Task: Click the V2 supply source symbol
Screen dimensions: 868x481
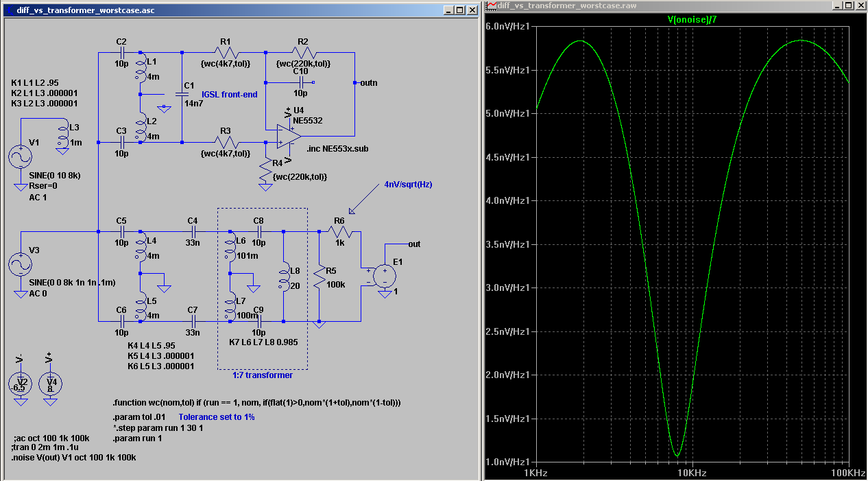Action: (x=21, y=384)
